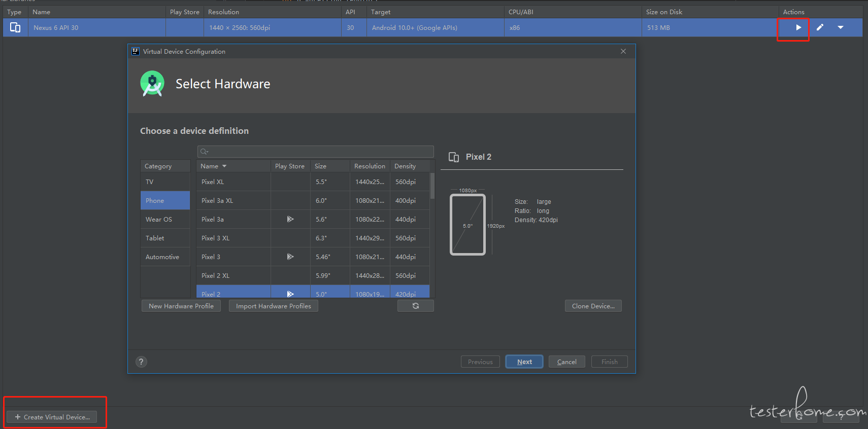The height and width of the screenshot is (429, 868).
Task: Click Import Hardware Profiles button
Action: point(274,306)
